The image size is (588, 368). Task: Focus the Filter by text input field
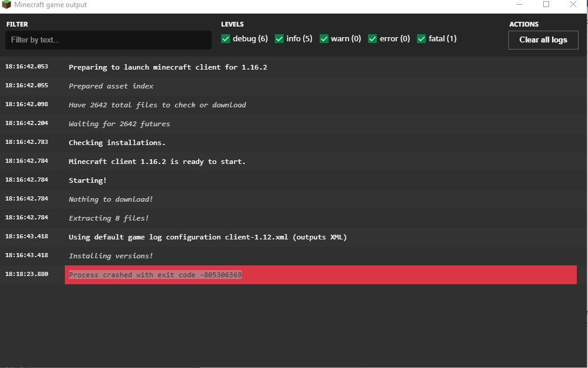tap(109, 40)
